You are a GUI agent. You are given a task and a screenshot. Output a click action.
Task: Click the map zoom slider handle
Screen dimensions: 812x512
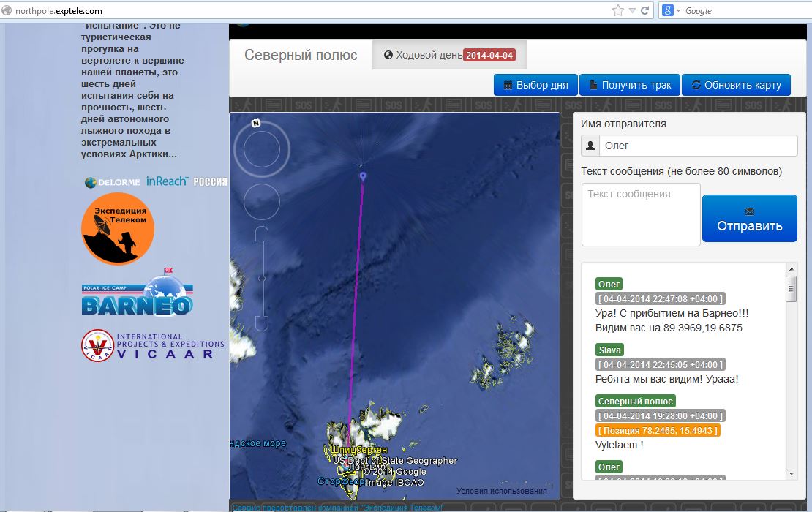[262, 279]
